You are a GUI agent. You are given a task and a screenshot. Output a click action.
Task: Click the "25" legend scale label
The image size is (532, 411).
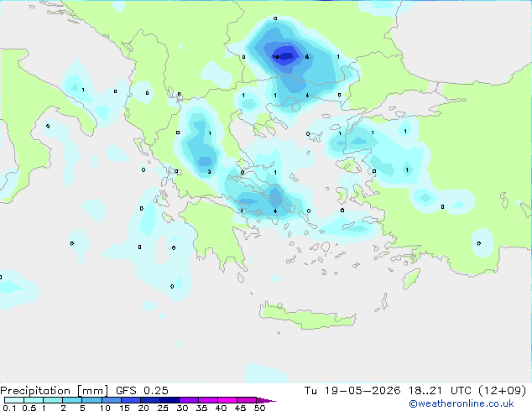pyautogui.click(x=163, y=408)
